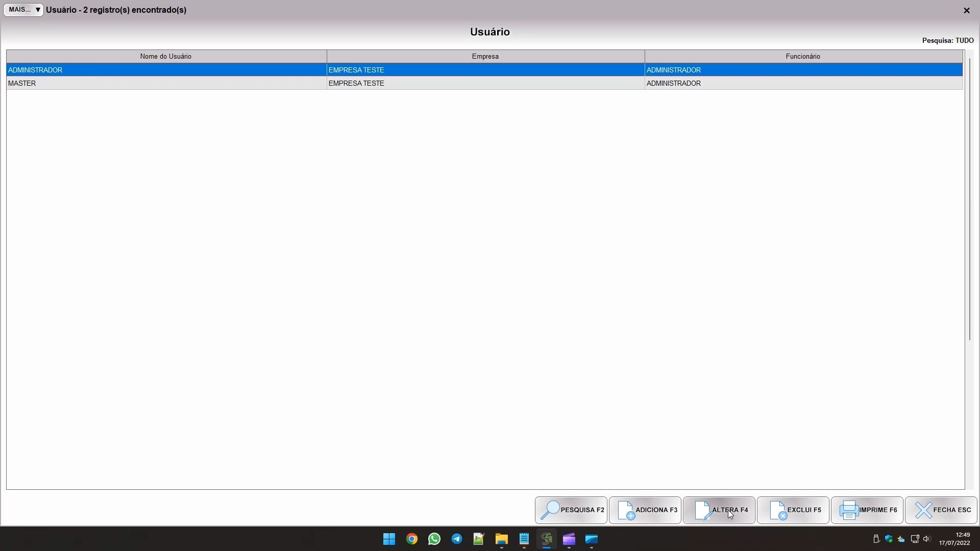Close the Usuário window with X
The height and width of the screenshot is (551, 980).
click(x=966, y=10)
